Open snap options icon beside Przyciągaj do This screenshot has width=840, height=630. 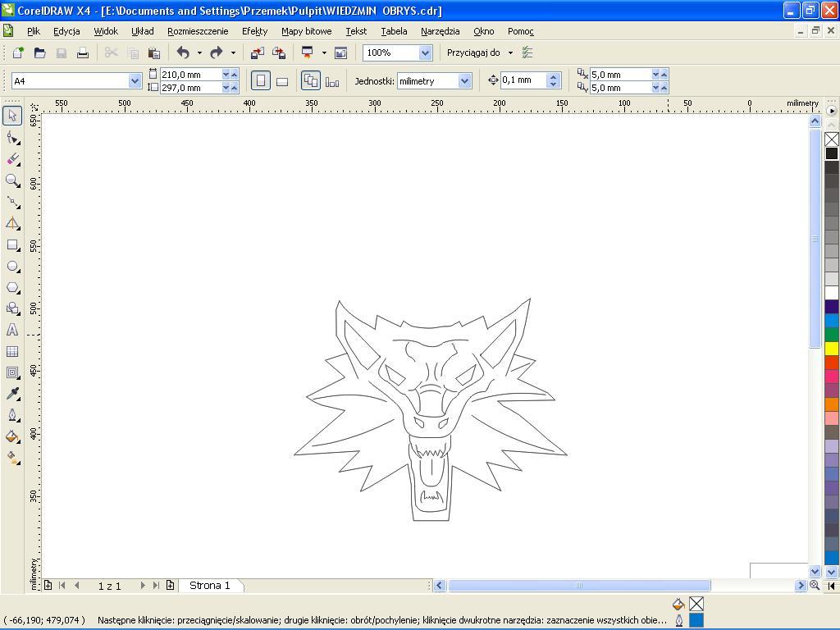pos(527,52)
